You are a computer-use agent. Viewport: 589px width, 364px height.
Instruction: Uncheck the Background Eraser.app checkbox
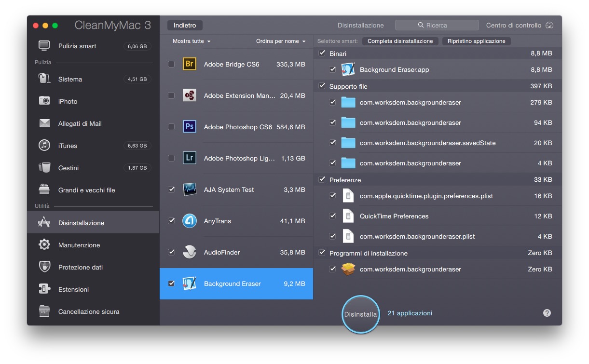pos(332,69)
